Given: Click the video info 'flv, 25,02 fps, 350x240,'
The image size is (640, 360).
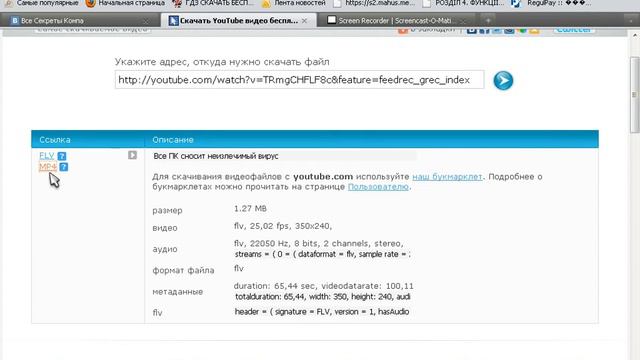Looking at the screenshot, I should pos(283,226).
